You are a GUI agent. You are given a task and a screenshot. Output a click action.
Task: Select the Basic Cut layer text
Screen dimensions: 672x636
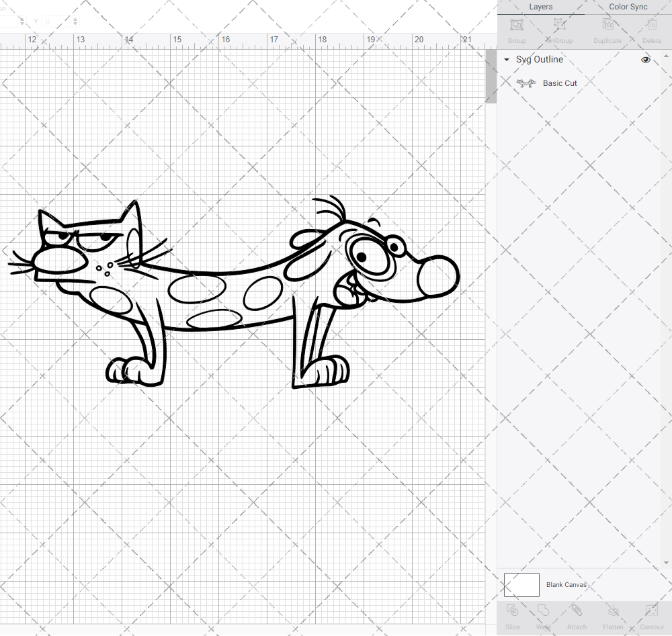click(x=560, y=83)
